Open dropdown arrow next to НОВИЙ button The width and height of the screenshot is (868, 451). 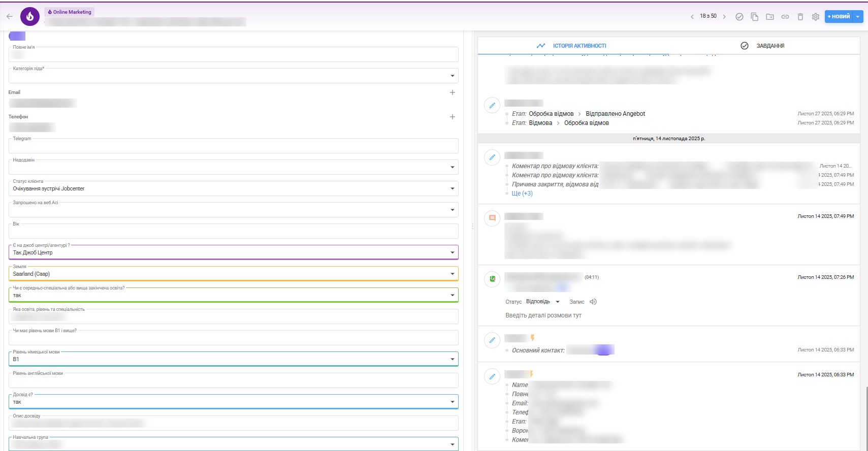click(858, 17)
